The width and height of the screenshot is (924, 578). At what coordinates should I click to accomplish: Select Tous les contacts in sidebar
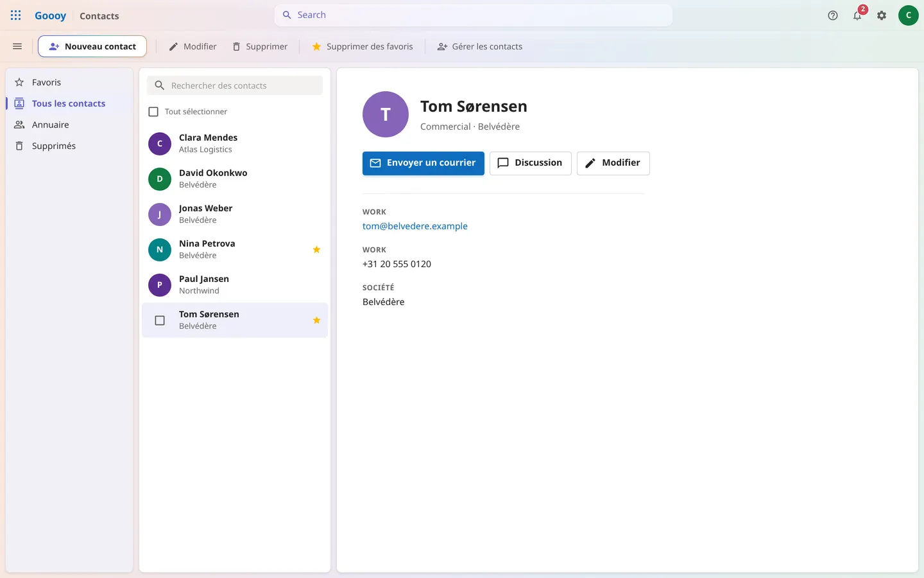point(69,103)
